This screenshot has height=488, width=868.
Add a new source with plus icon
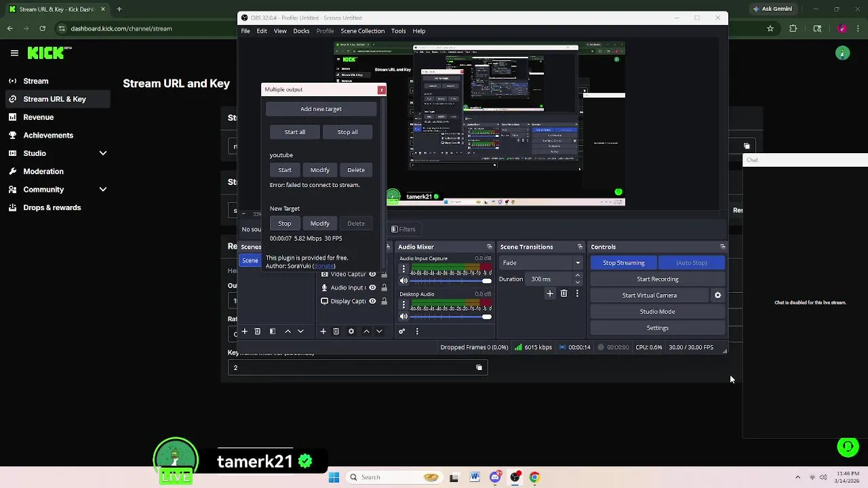click(323, 331)
